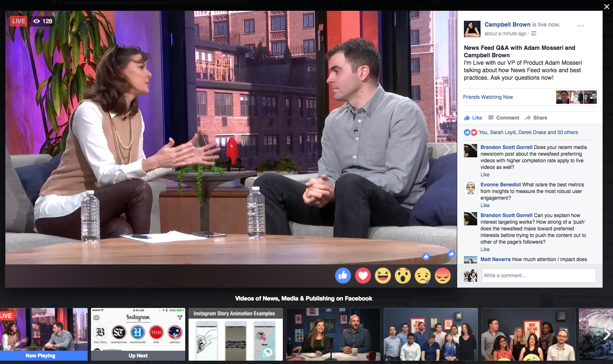Open Campbell Brown's profile picture
The image size is (613, 364).
(x=472, y=29)
